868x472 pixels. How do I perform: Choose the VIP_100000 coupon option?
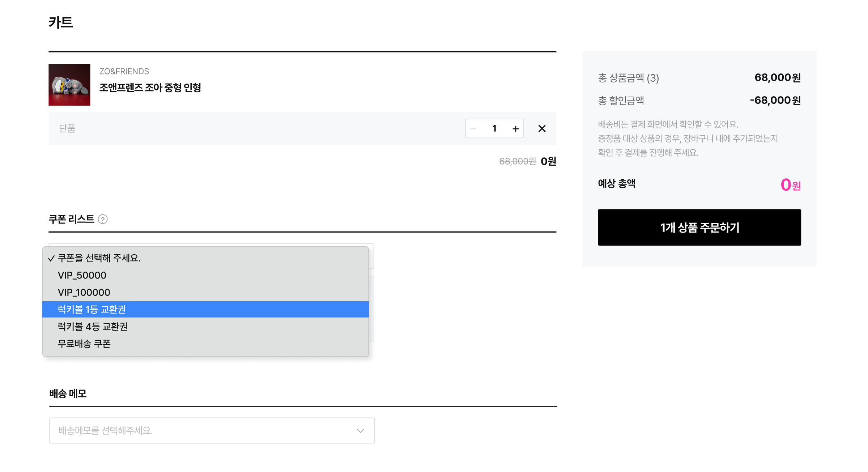click(x=84, y=292)
